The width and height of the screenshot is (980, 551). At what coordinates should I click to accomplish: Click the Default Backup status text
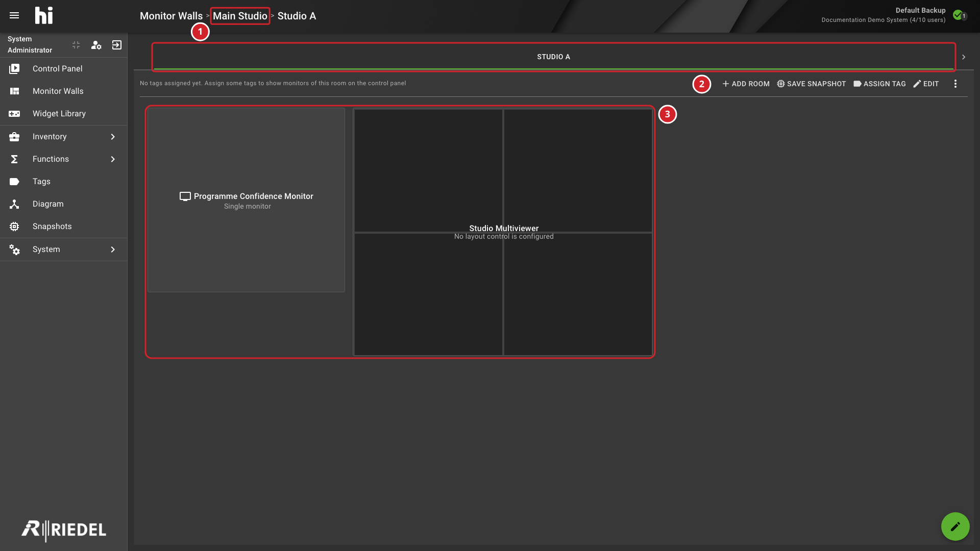(x=920, y=10)
